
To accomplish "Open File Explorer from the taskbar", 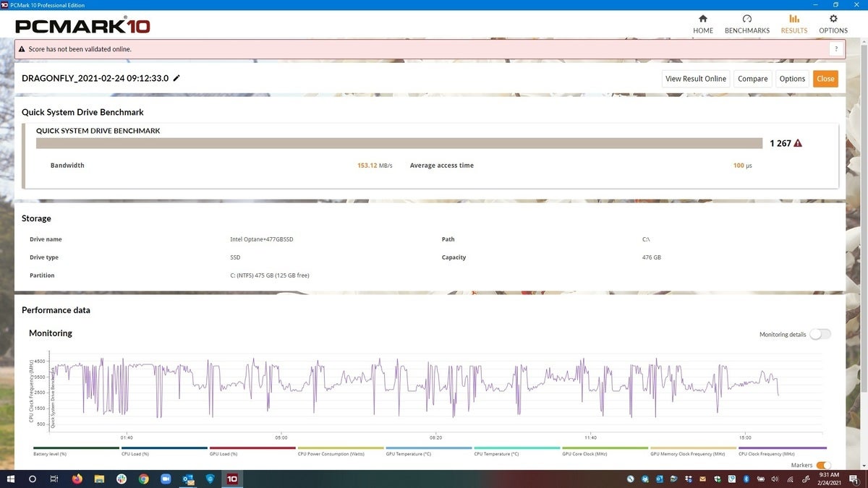I will point(99,479).
